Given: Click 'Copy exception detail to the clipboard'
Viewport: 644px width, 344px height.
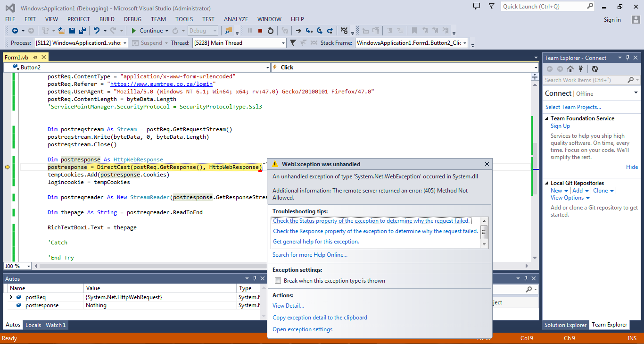Looking at the screenshot, I should coord(320,318).
